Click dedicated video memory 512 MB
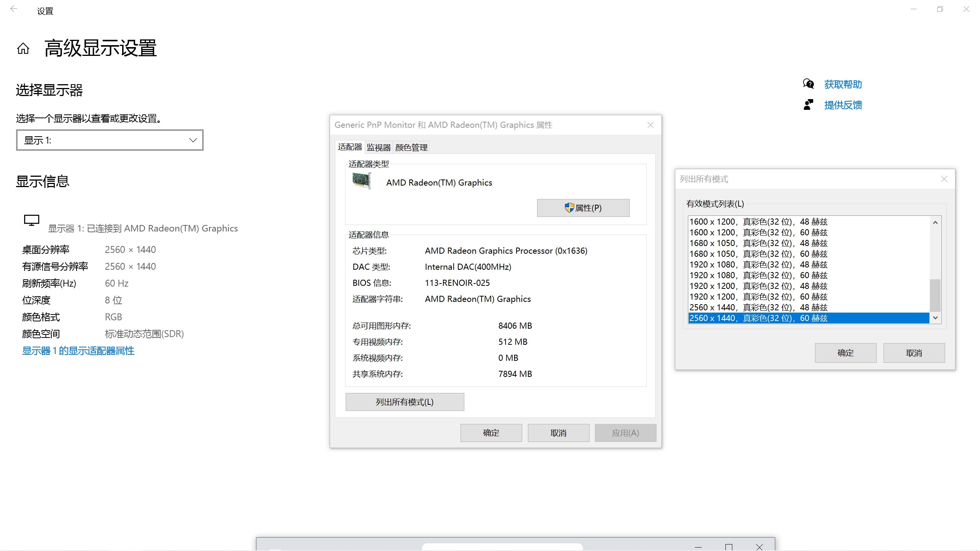This screenshot has height=551, width=980. tap(513, 342)
